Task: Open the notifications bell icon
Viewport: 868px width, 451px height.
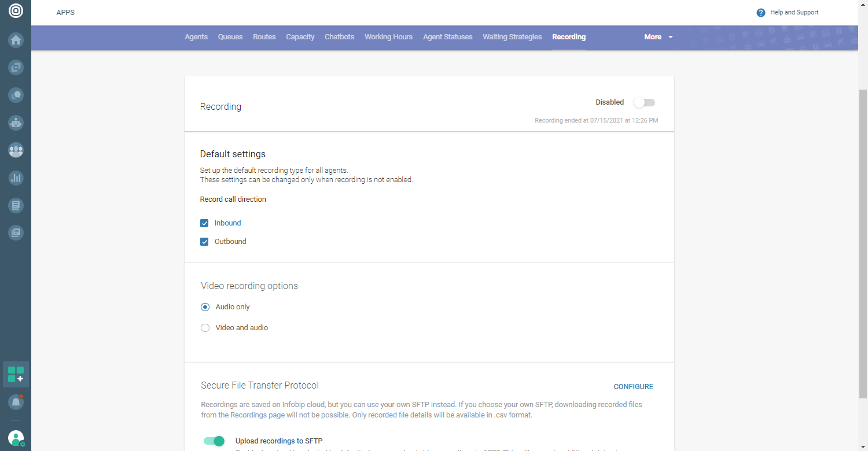Action: click(16, 401)
